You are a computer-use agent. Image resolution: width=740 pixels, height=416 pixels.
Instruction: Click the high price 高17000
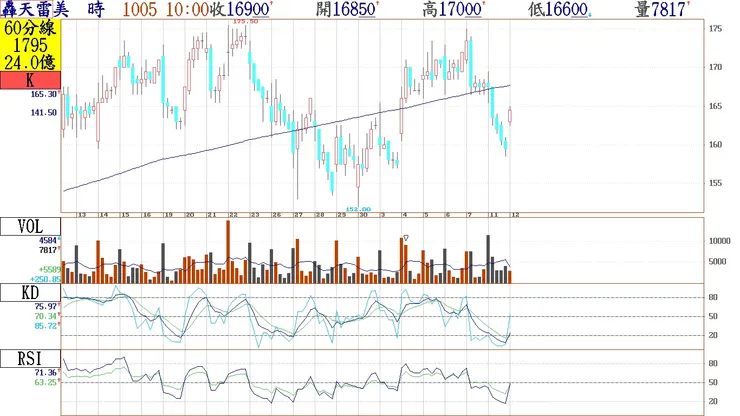click(x=452, y=9)
